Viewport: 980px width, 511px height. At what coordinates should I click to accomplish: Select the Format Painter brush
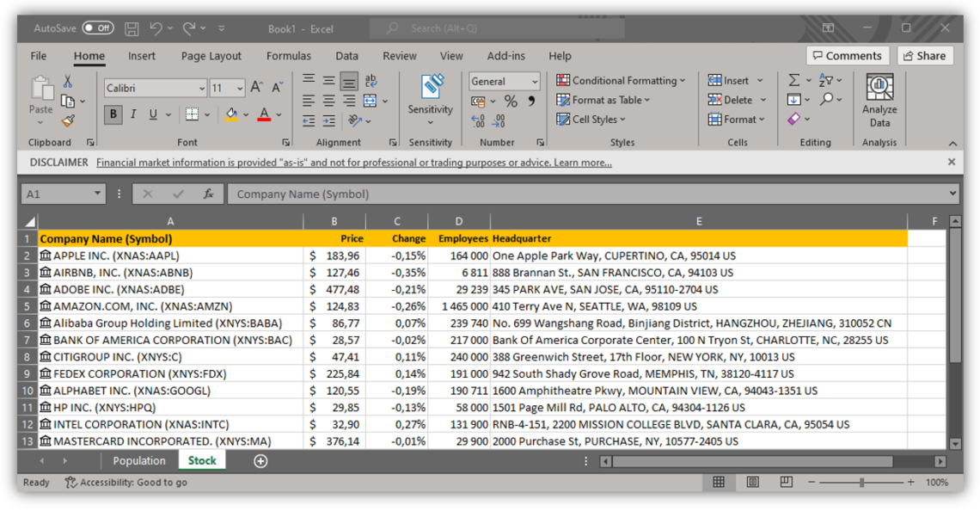(68, 120)
